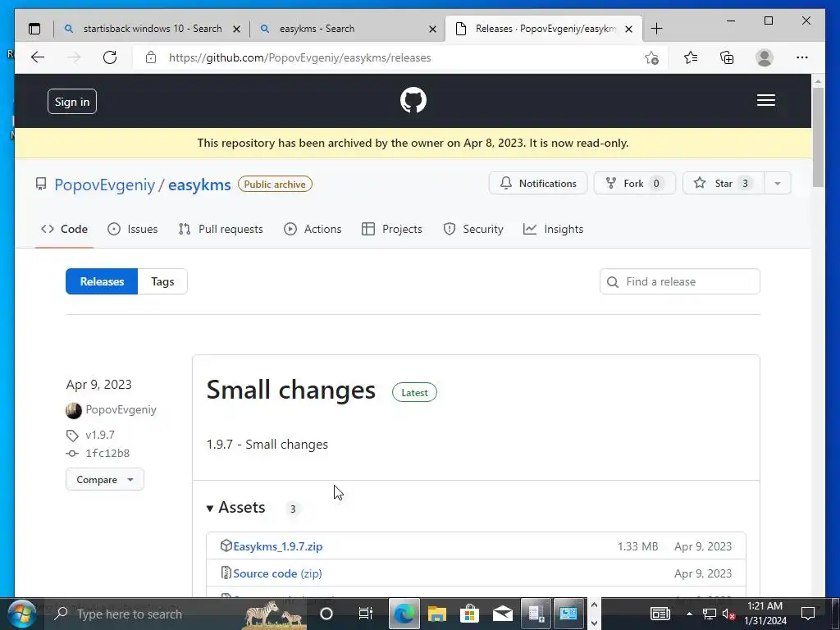Open the muted volume tray icon
This screenshot has height=630, width=840.
coord(728,614)
